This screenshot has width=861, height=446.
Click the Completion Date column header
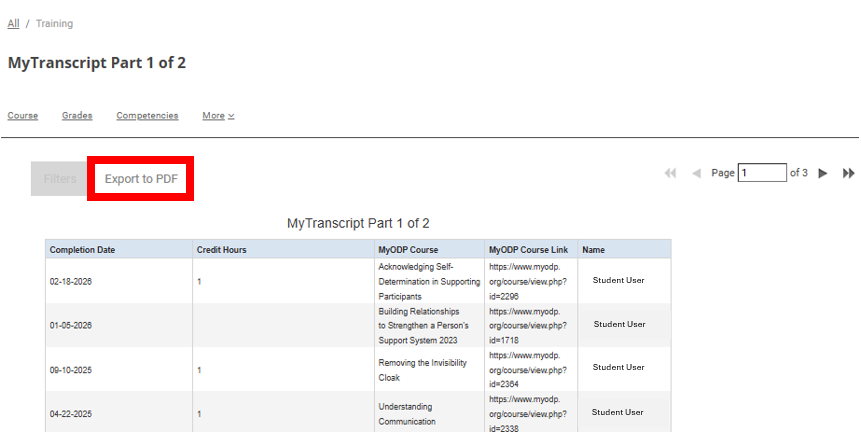(83, 249)
